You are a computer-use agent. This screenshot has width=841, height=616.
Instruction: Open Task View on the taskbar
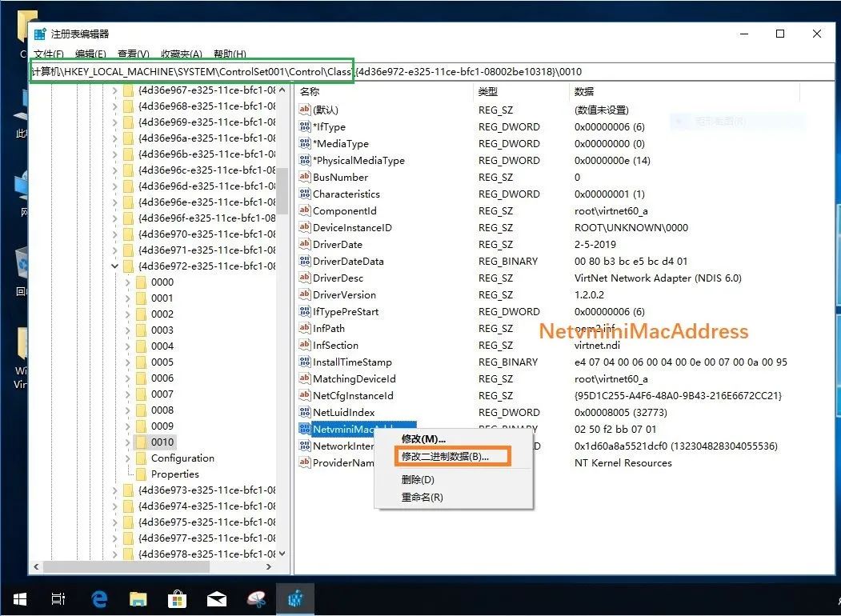(x=58, y=599)
